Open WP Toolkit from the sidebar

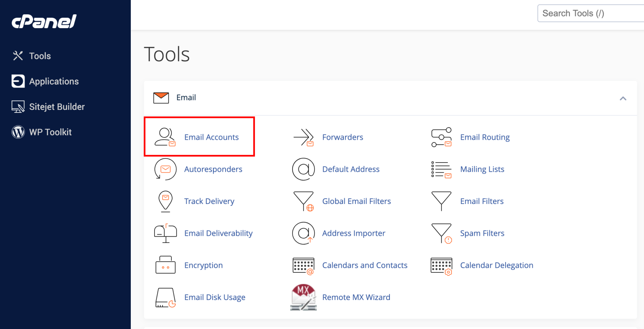tap(50, 132)
